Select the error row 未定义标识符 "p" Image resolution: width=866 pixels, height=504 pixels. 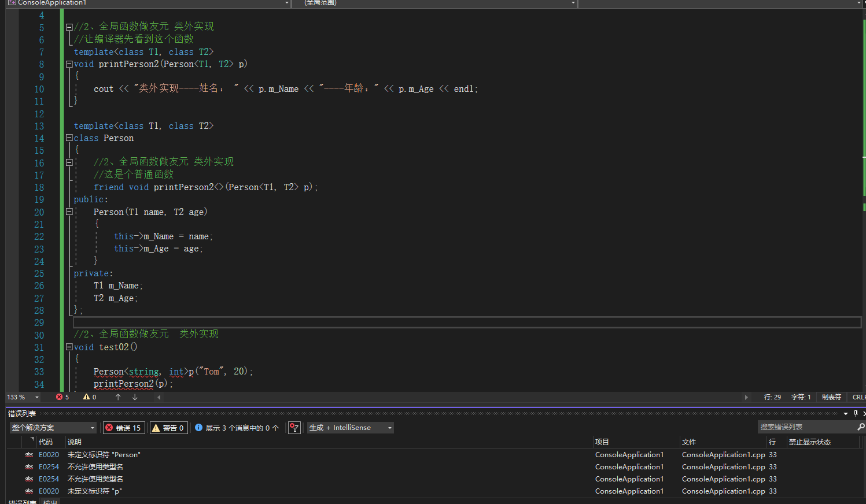click(x=433, y=491)
